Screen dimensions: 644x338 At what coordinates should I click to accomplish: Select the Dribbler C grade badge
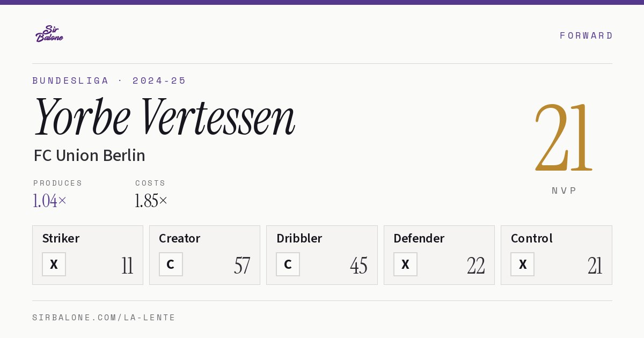[288, 264]
